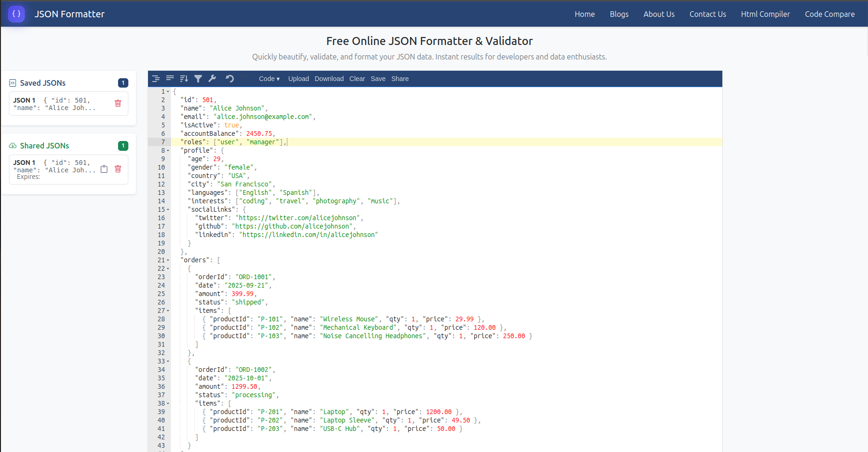This screenshot has width=868, height=452.
Task: Collapse the orders array at line 21
Action: tap(167, 260)
